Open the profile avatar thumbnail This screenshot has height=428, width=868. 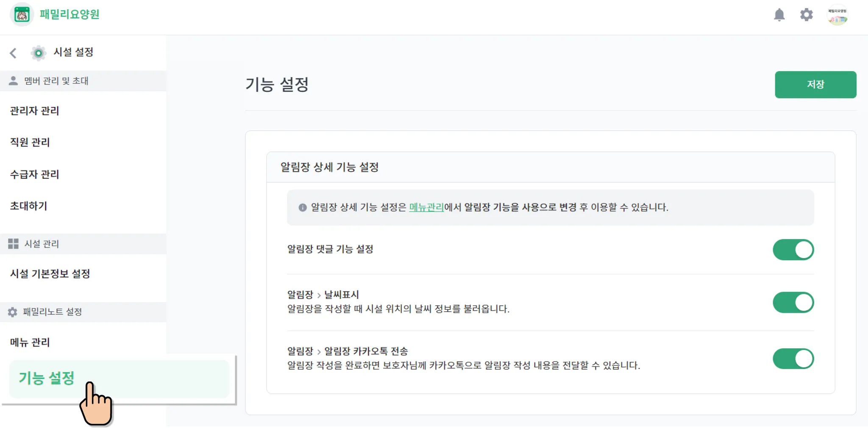click(x=837, y=15)
